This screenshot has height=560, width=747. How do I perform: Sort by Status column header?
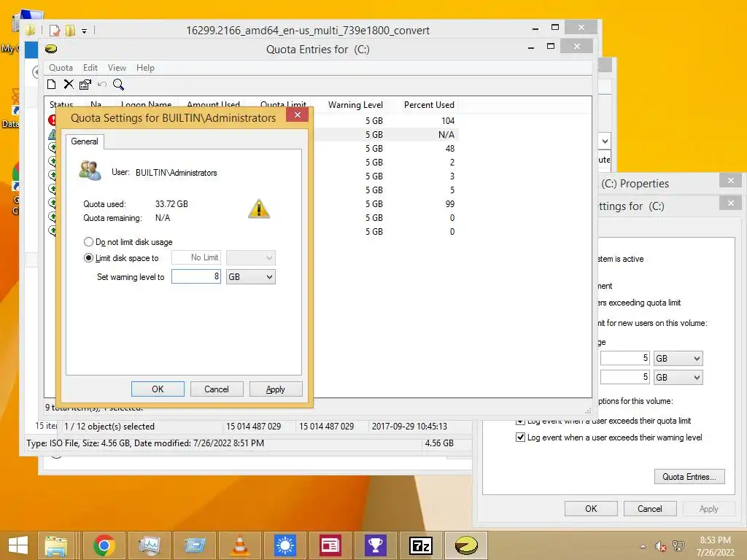(61, 105)
